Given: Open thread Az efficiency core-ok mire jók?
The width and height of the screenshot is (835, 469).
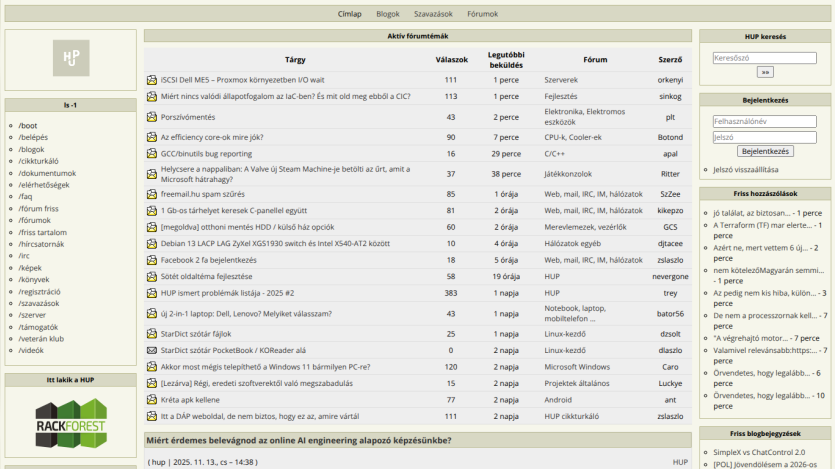Looking at the screenshot, I should 212,137.
